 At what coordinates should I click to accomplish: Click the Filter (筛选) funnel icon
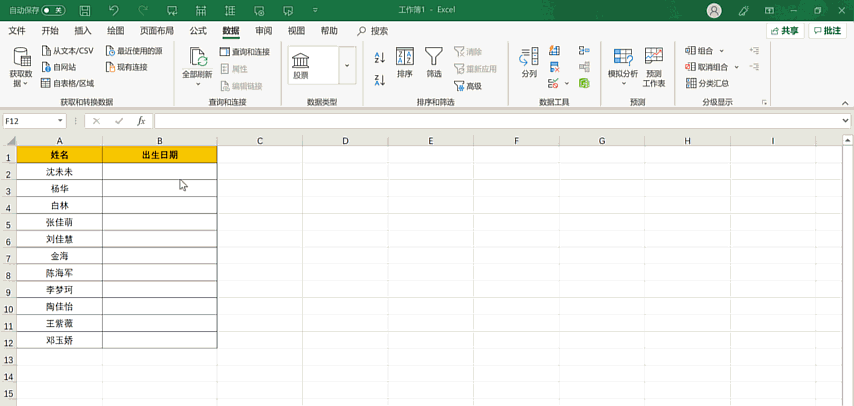coord(434,62)
